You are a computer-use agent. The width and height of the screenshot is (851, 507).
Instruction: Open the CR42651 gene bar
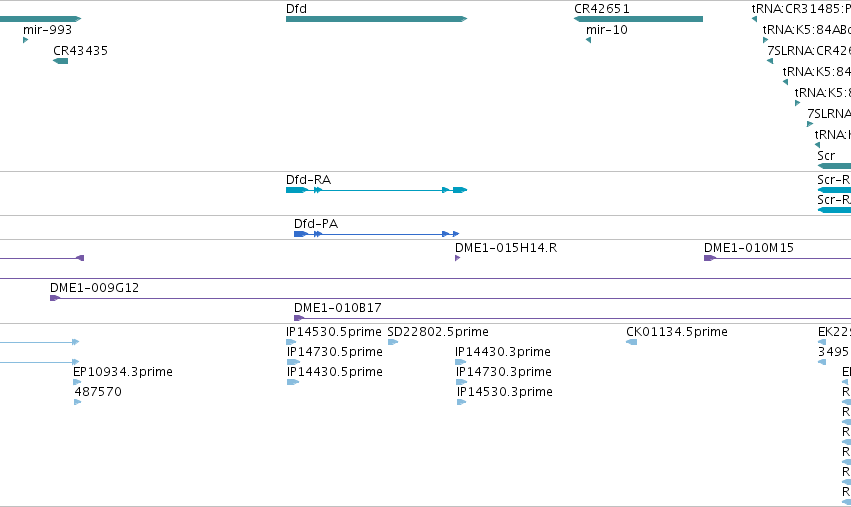pos(638,19)
